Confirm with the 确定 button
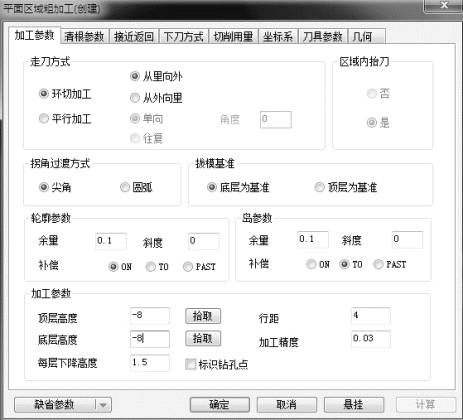This screenshot has height=420, width=463. pos(220,405)
